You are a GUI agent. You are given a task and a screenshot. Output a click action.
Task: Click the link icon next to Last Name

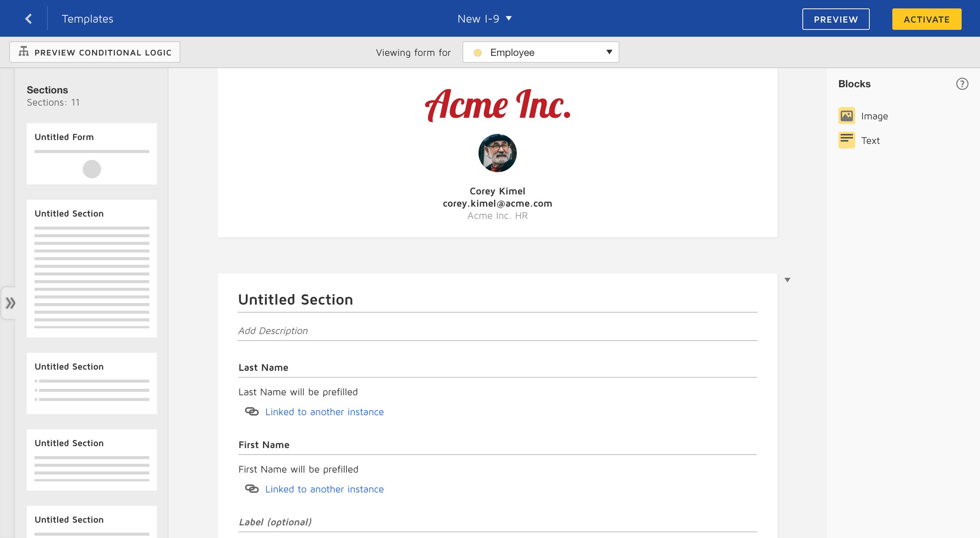252,411
